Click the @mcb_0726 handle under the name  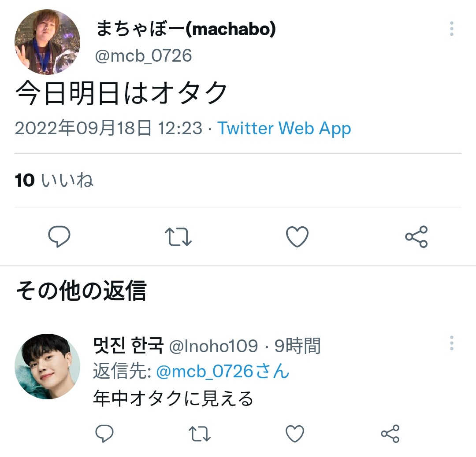[x=143, y=56]
